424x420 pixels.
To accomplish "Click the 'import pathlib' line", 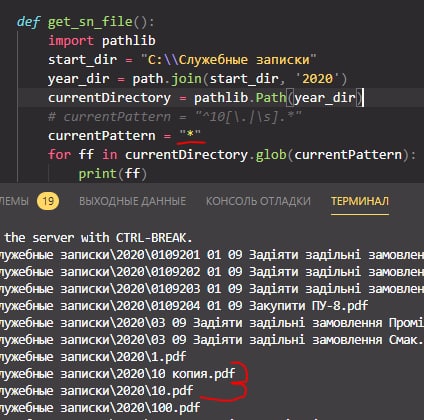I will point(102,41).
